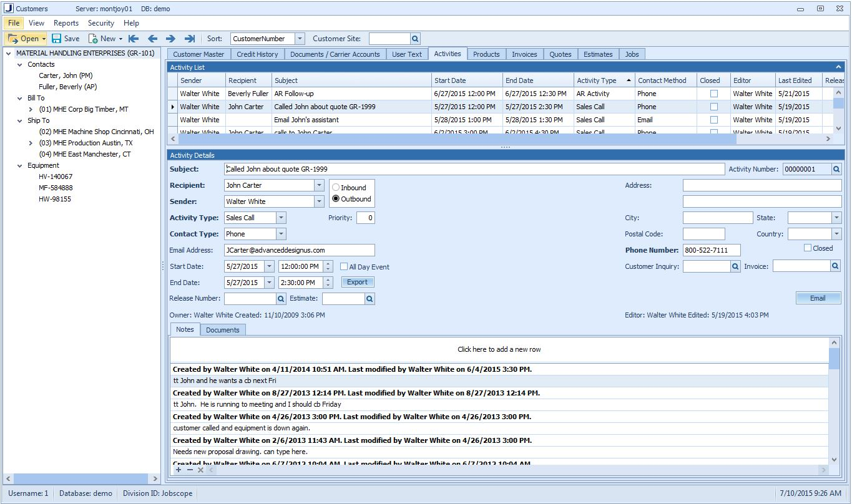The image size is (852, 504).
Task: Click into the Subject text field
Action: pos(474,169)
